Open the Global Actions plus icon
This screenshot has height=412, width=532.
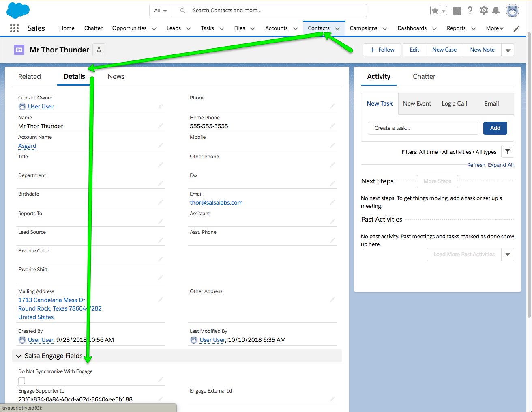click(x=457, y=11)
